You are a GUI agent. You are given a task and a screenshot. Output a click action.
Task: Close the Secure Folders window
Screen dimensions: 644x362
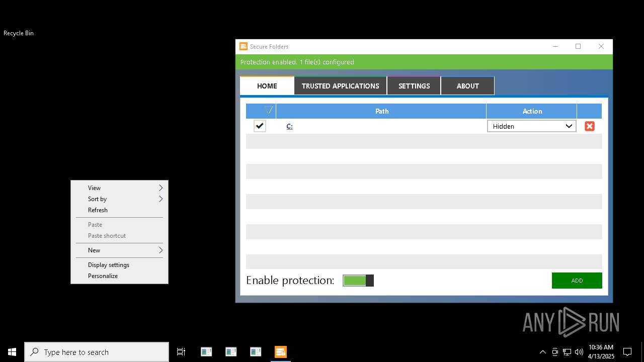pos(601,46)
